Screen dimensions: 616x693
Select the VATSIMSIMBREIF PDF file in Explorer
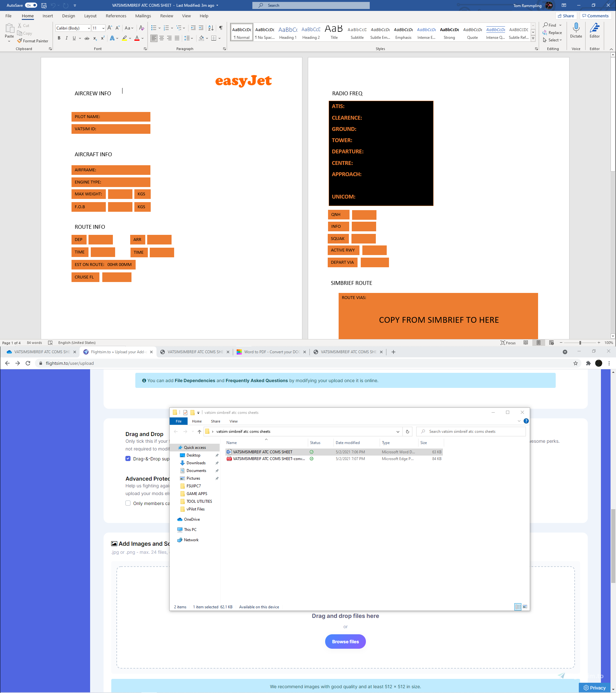268,459
